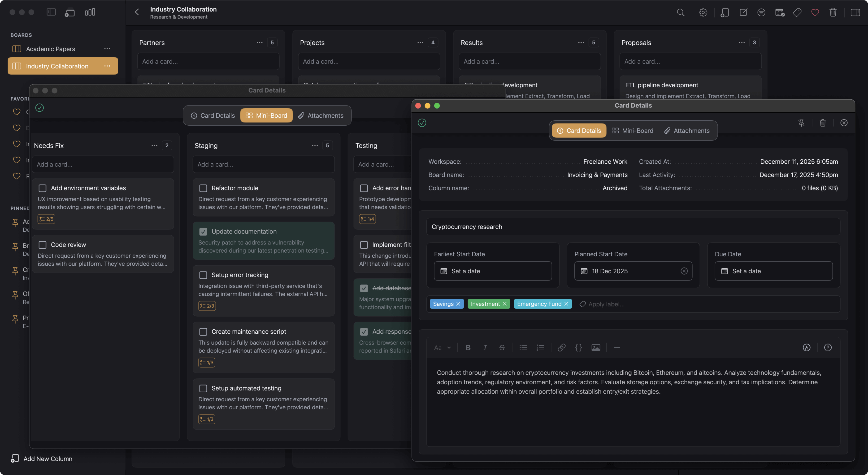The height and width of the screenshot is (475, 868).
Task: Open the Aa text style dropdown
Action: [442, 348]
